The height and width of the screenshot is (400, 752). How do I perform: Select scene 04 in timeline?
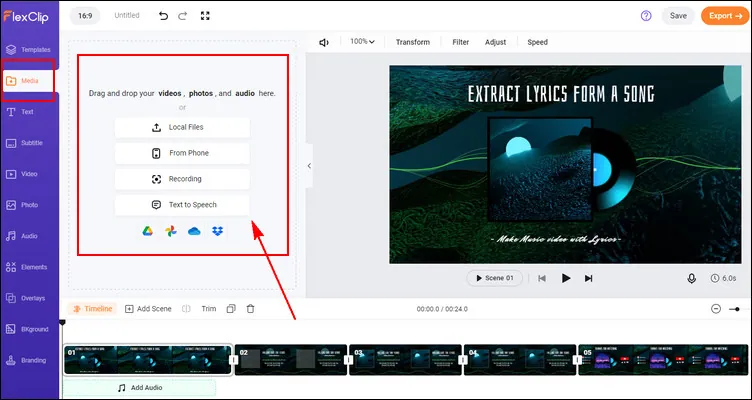click(520, 360)
